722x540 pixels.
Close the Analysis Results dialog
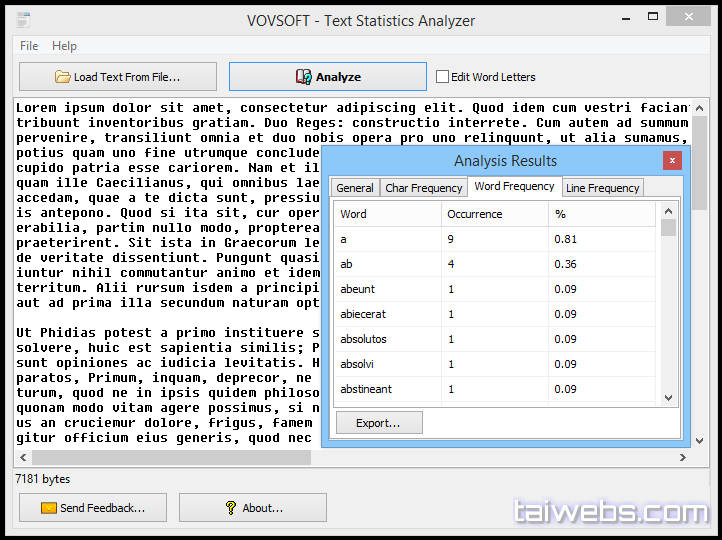pyautogui.click(x=672, y=160)
